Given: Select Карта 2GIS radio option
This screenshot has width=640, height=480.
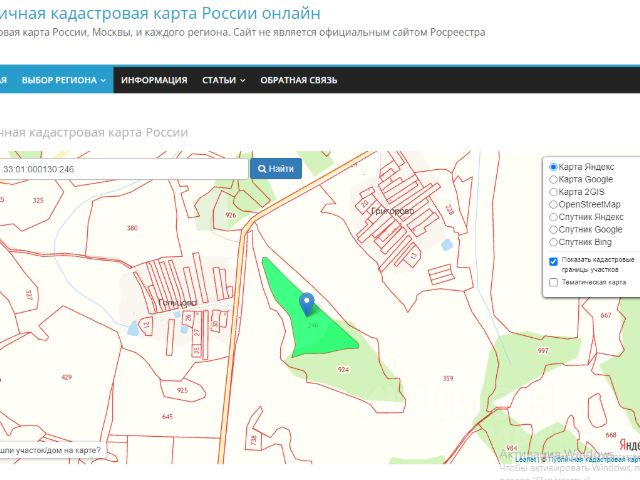Looking at the screenshot, I should click(x=553, y=192).
